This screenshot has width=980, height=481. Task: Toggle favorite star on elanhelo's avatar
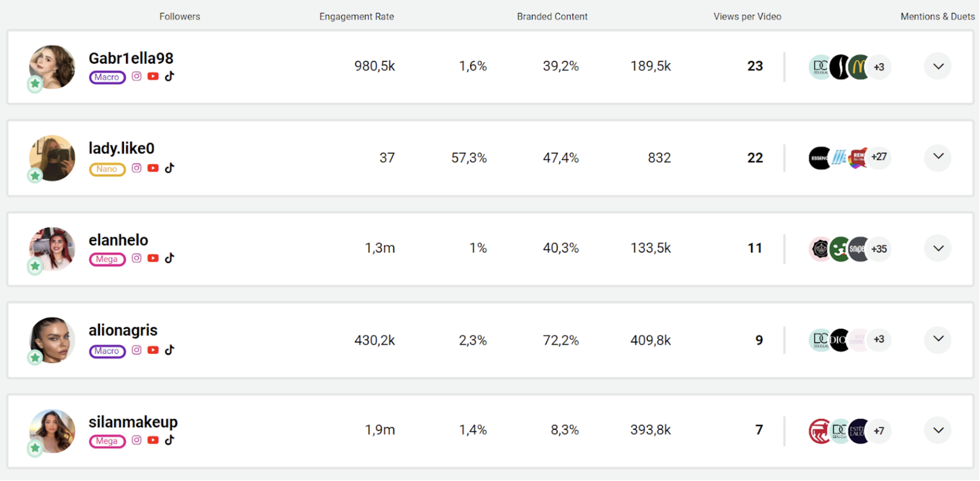(x=35, y=266)
